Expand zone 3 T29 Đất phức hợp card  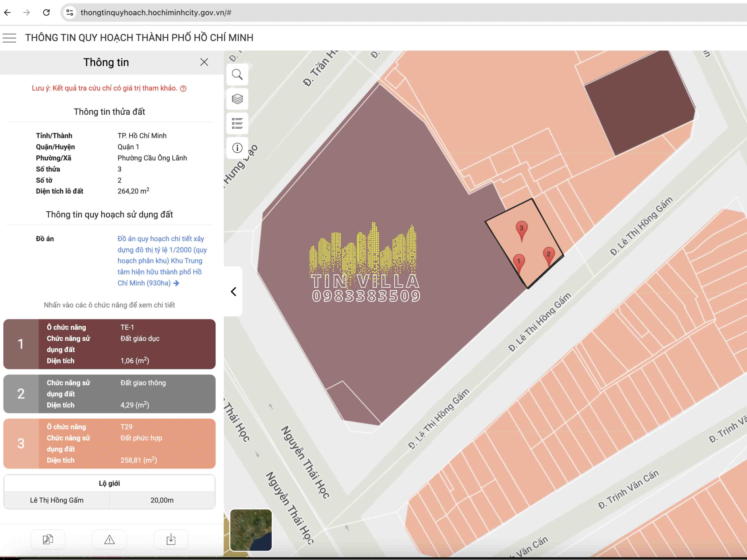(109, 443)
